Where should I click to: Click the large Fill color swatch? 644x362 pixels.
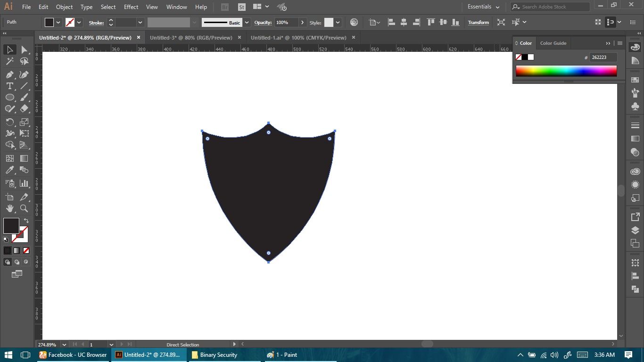[x=11, y=226]
